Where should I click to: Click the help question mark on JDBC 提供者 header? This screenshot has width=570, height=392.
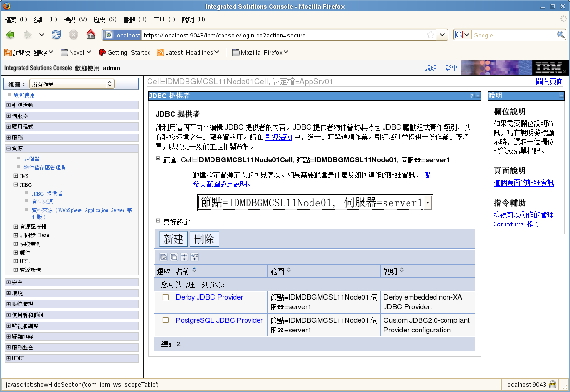(472, 96)
